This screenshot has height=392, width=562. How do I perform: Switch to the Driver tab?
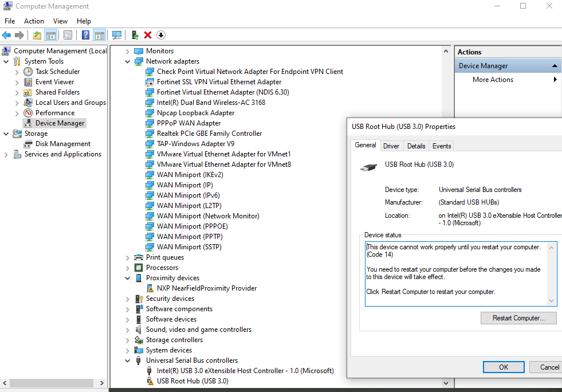391,146
